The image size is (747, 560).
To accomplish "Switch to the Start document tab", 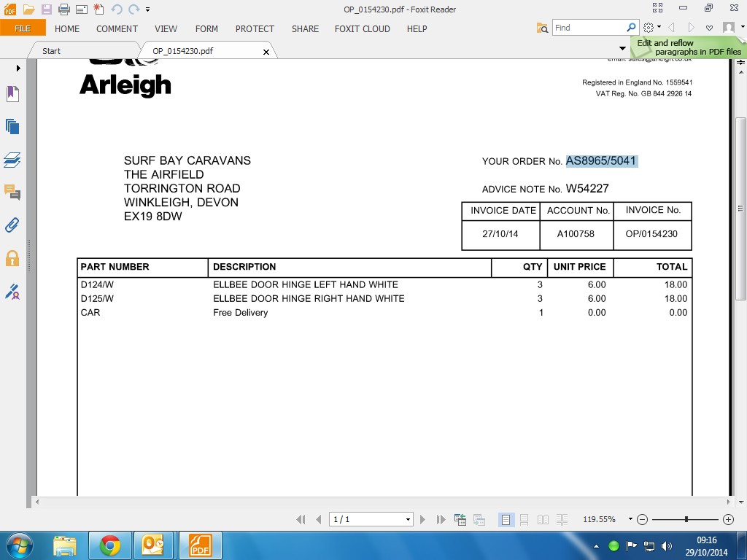I will coord(52,51).
